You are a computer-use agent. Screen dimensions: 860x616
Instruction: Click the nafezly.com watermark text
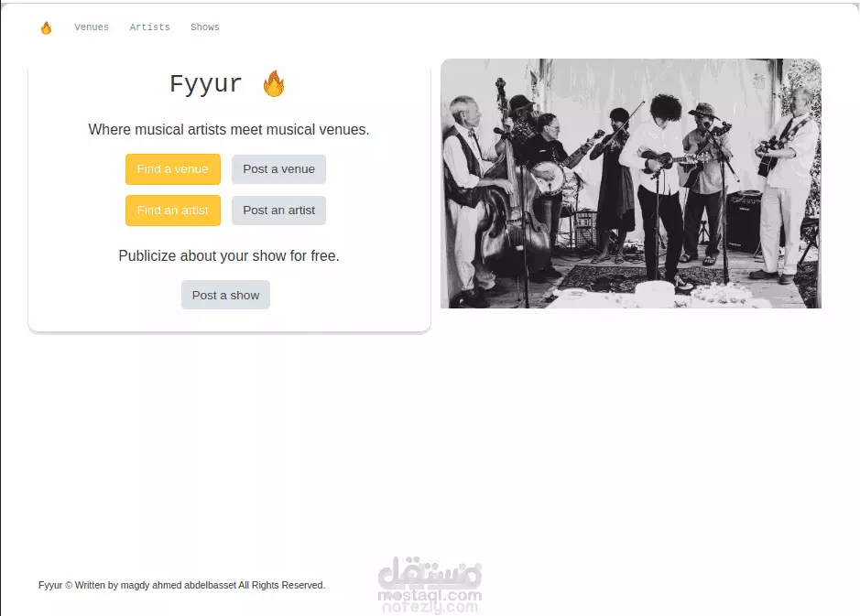point(430,607)
